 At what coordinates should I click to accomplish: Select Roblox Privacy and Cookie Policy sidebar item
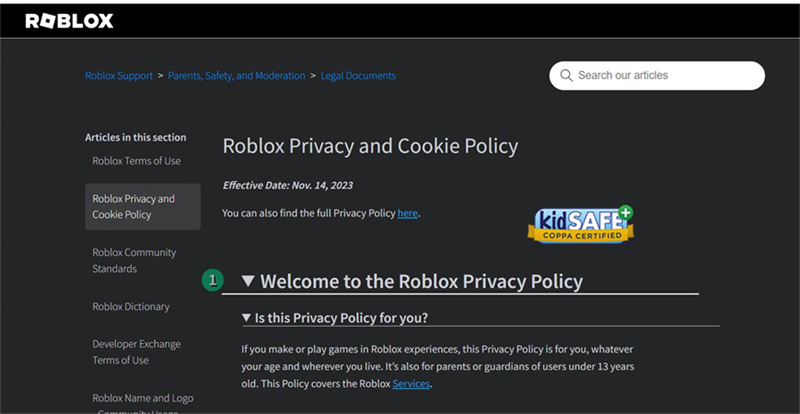tap(143, 207)
